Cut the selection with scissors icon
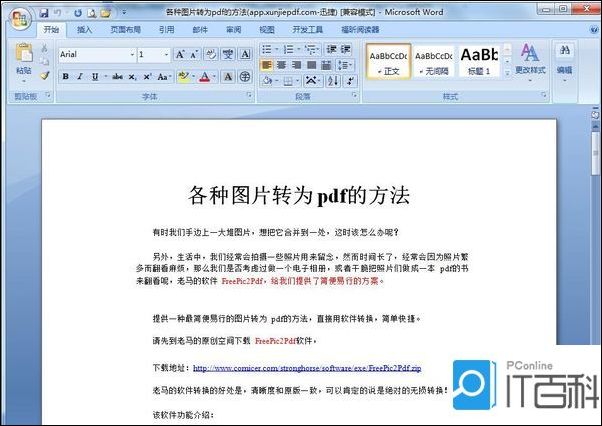This screenshot has height=426, width=602. tap(44, 48)
